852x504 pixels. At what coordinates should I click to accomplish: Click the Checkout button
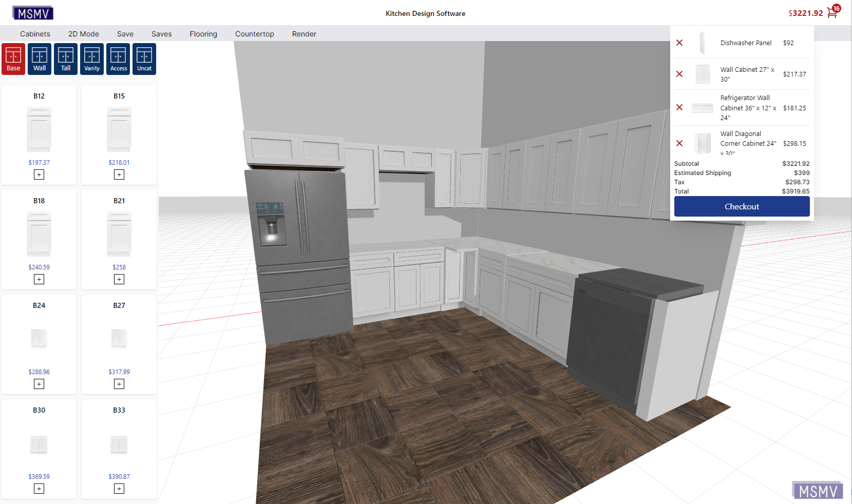coord(742,206)
